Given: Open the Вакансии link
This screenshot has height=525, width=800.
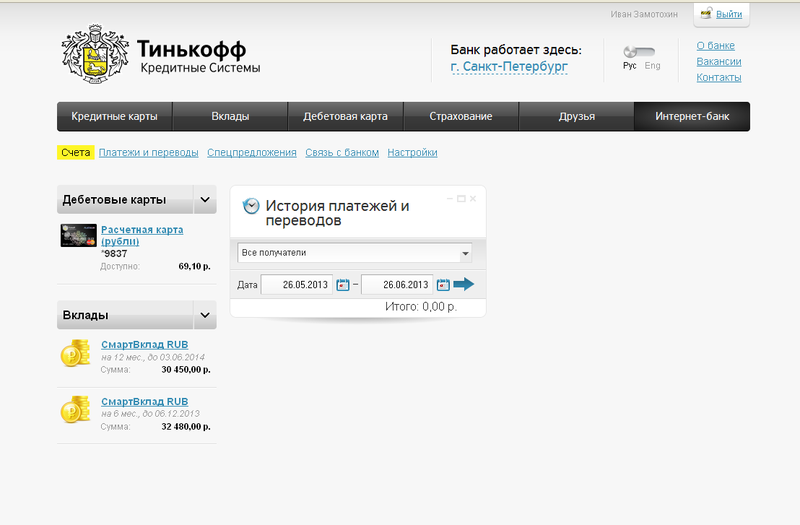Looking at the screenshot, I should click(x=719, y=61).
